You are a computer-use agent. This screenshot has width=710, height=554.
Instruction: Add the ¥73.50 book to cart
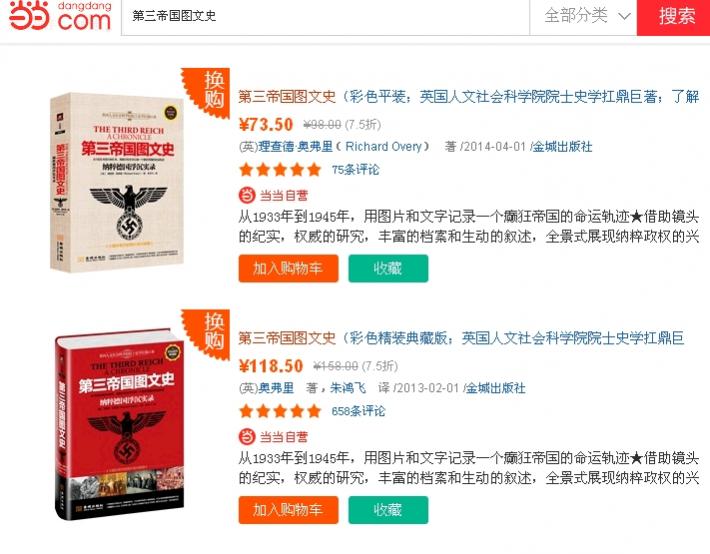tap(288, 268)
